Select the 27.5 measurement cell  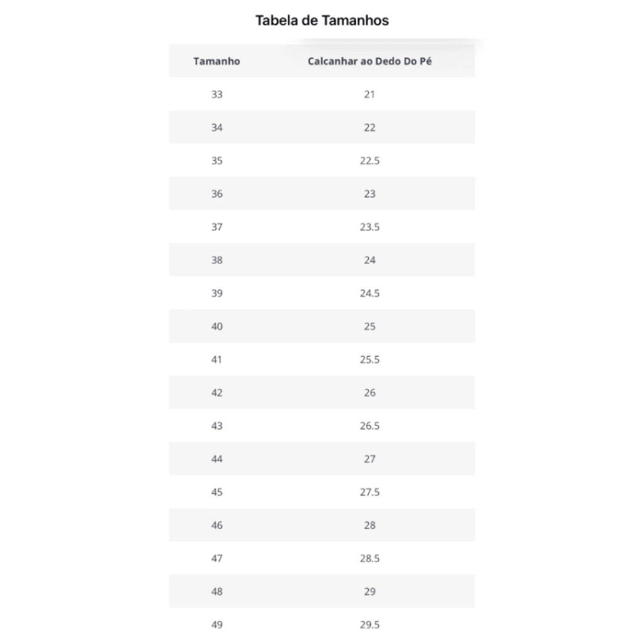(x=370, y=492)
